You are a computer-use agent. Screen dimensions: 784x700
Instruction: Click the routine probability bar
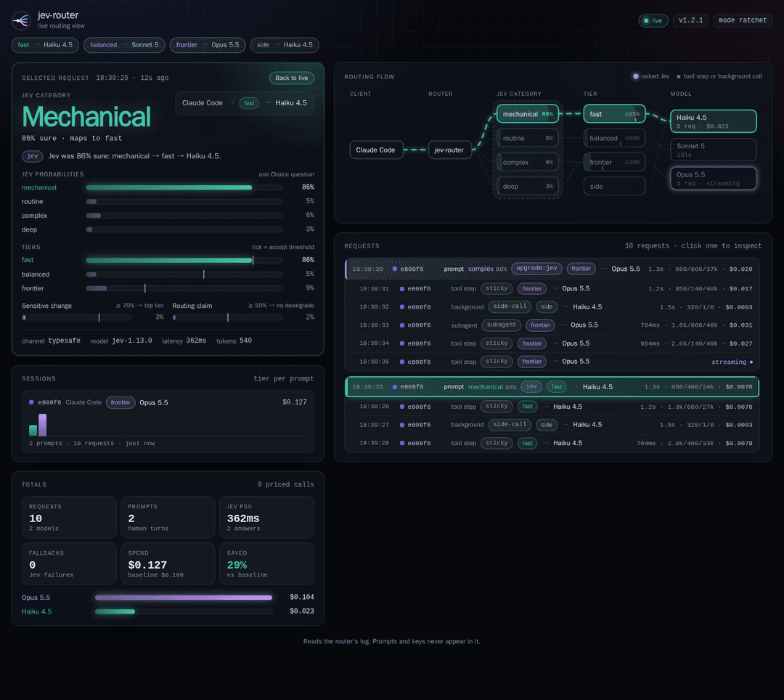(x=184, y=201)
